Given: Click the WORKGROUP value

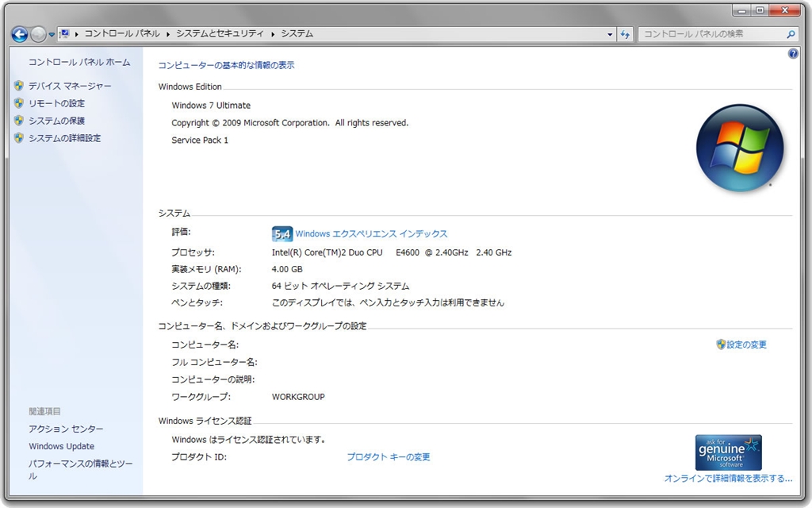Looking at the screenshot, I should [298, 397].
